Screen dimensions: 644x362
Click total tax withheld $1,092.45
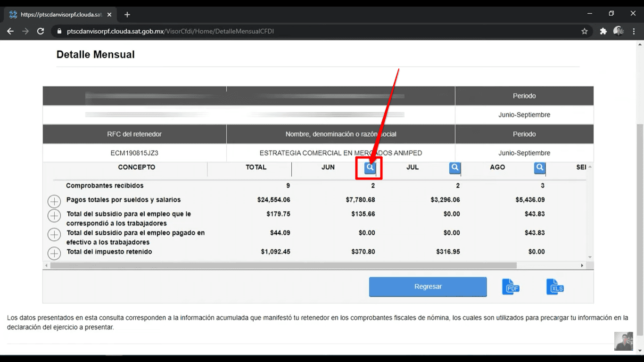click(x=276, y=252)
